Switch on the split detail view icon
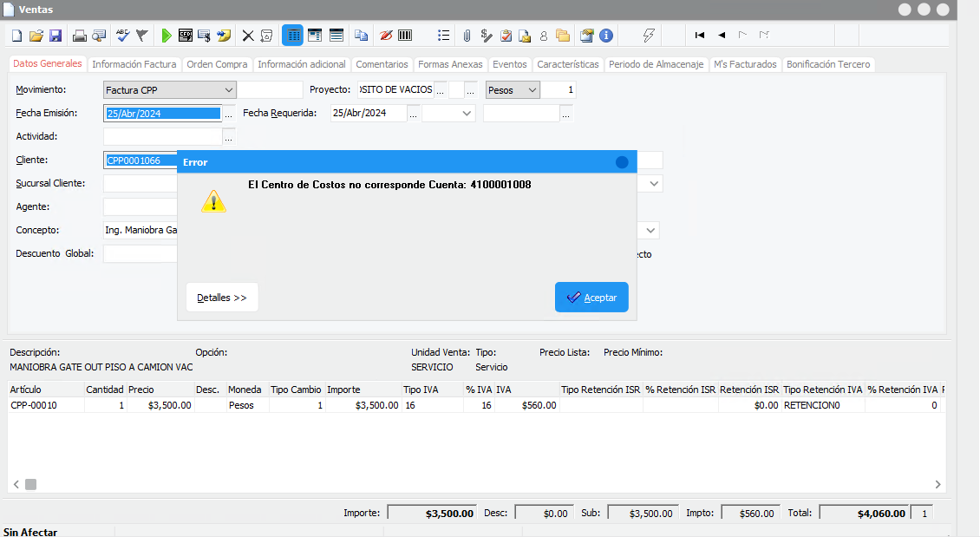 [x=314, y=35]
